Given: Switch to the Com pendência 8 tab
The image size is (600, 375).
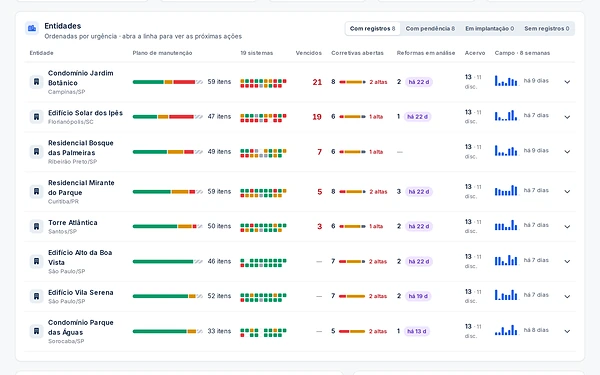Looking at the screenshot, I should pyautogui.click(x=430, y=29).
